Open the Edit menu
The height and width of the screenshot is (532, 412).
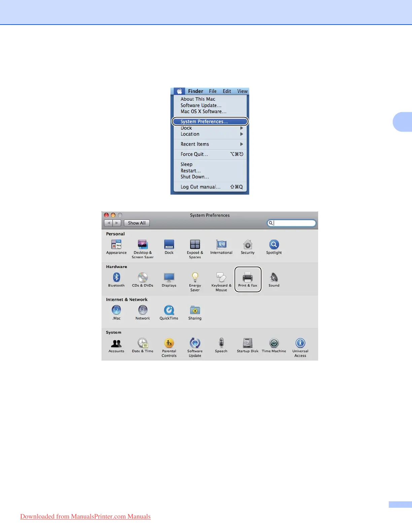coord(227,91)
